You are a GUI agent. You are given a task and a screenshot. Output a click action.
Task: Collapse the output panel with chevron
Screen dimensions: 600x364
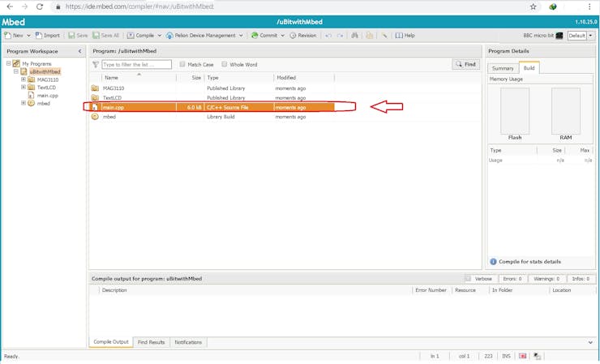pyautogui.click(x=590, y=342)
